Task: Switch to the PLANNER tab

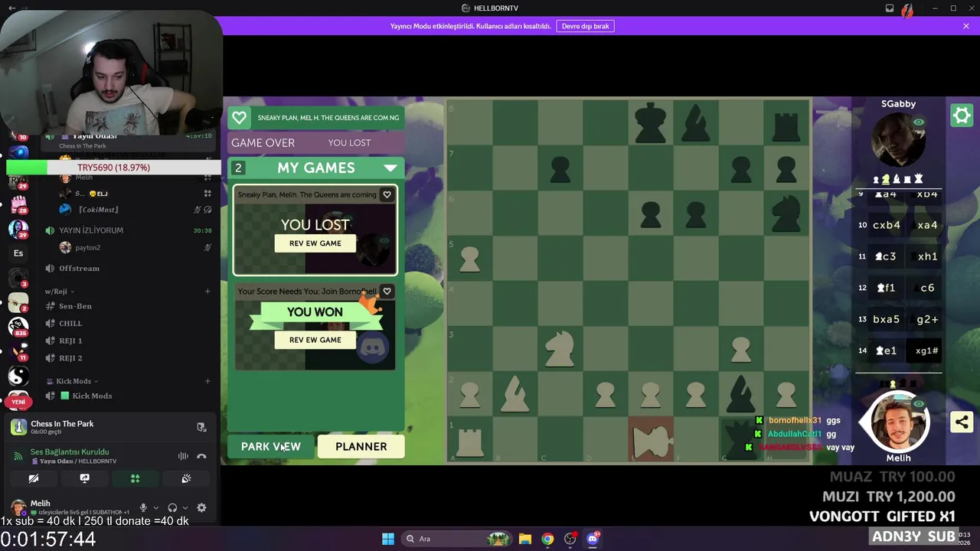Action: pyautogui.click(x=361, y=447)
